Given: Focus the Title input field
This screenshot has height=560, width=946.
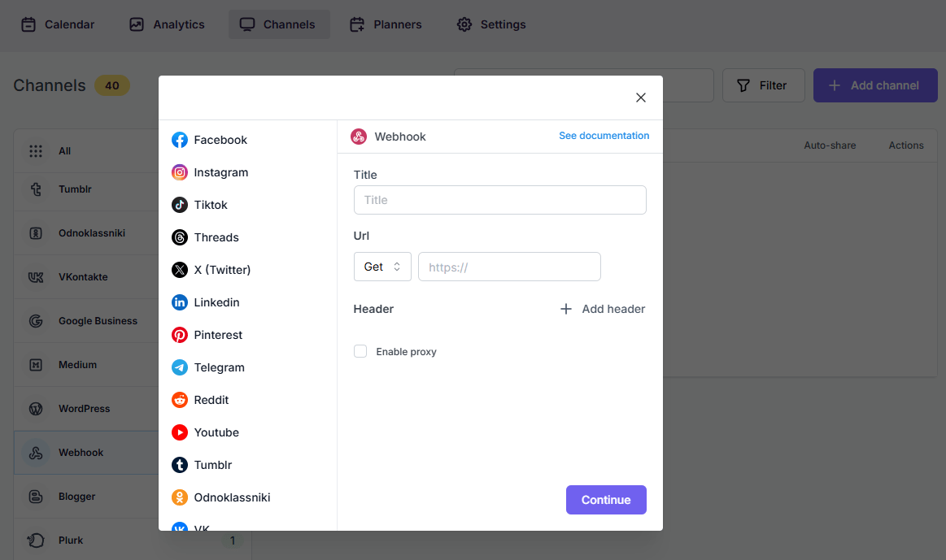Looking at the screenshot, I should [x=499, y=200].
